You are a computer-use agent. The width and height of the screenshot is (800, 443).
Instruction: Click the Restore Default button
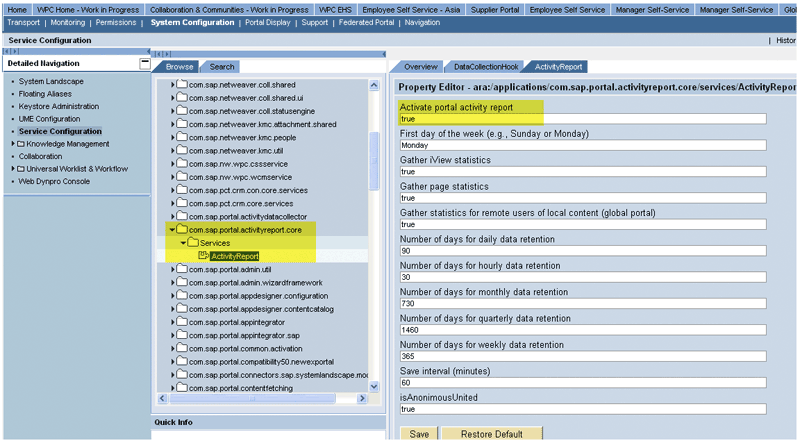point(492,434)
